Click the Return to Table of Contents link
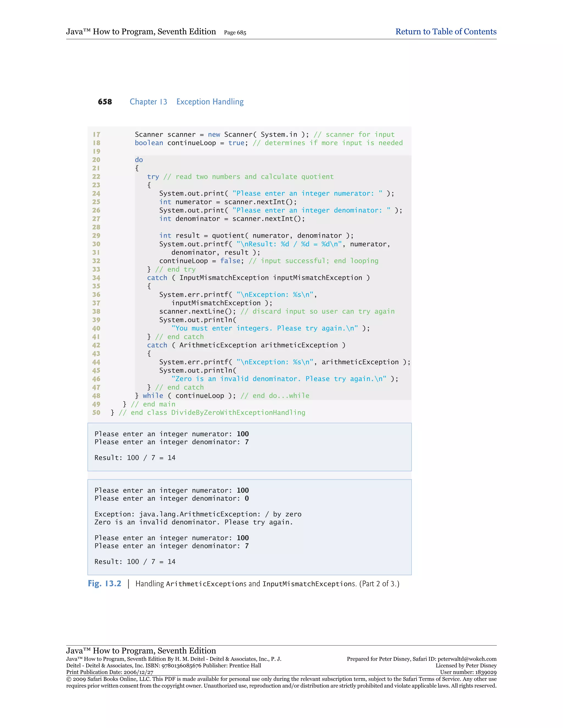Screen dimensions: 563x728 [x=446, y=32]
